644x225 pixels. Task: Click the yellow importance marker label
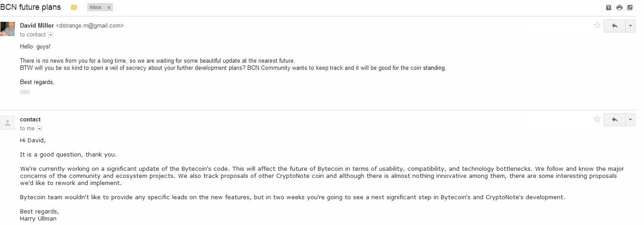(74, 7)
